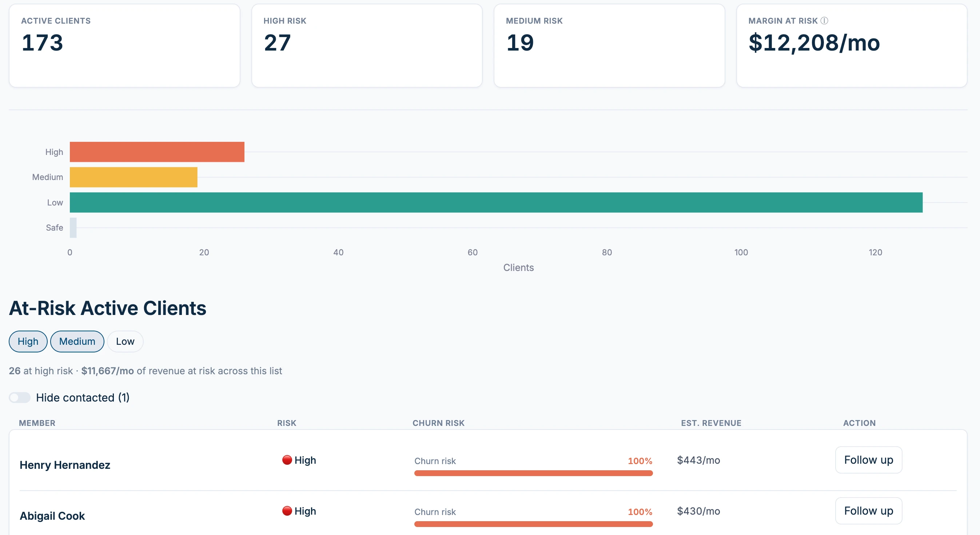
Task: Click Follow up for Henry Hernandez
Action: pyautogui.click(x=869, y=460)
